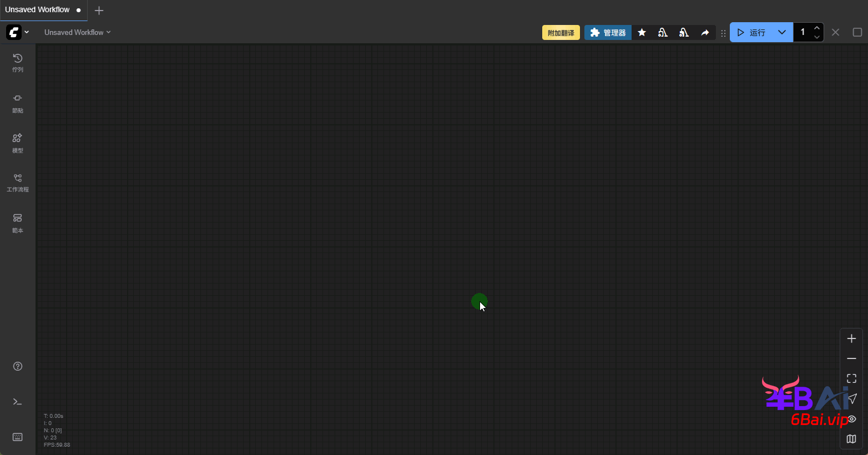Click the star favorites icon in toolbar
The height and width of the screenshot is (455, 868).
tap(642, 33)
